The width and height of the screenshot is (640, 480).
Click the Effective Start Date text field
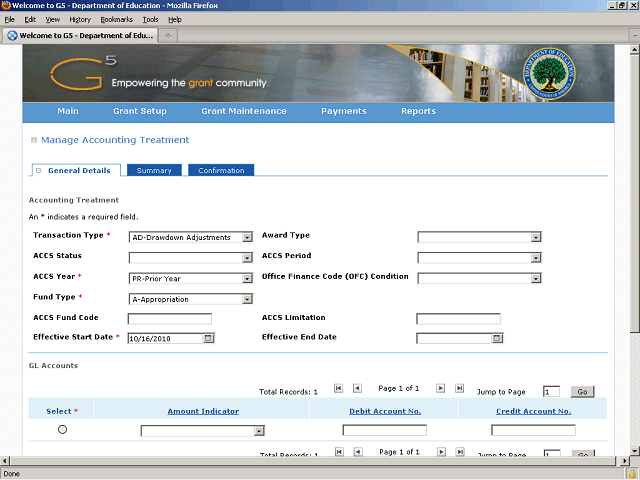point(165,338)
